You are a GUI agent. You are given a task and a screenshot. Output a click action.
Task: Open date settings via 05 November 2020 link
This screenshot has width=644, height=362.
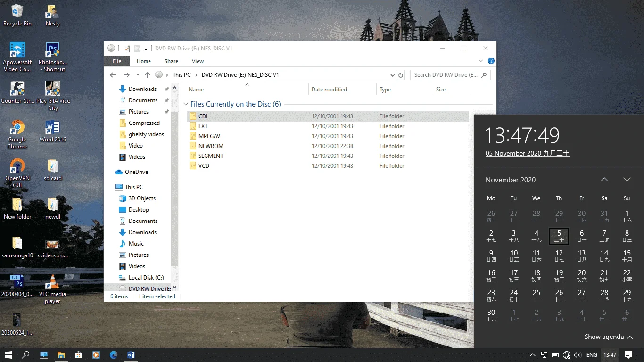(x=528, y=154)
